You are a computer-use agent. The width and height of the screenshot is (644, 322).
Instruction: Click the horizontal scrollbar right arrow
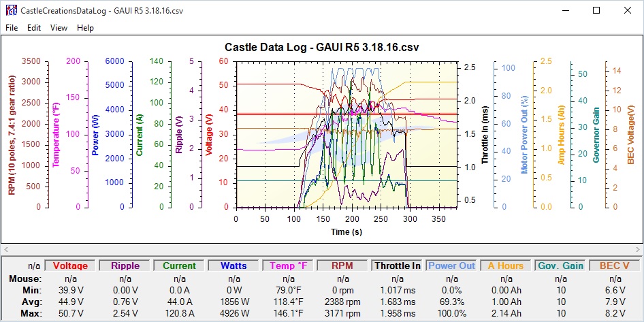pos(639,249)
